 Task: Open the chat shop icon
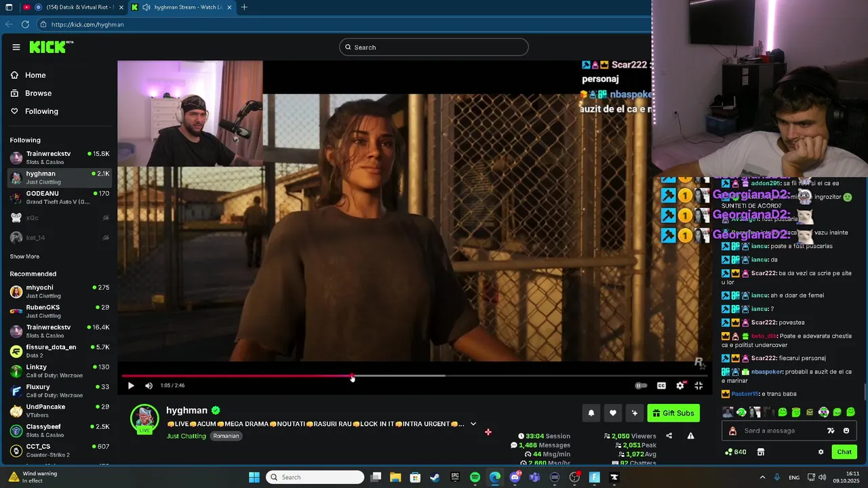click(761, 452)
